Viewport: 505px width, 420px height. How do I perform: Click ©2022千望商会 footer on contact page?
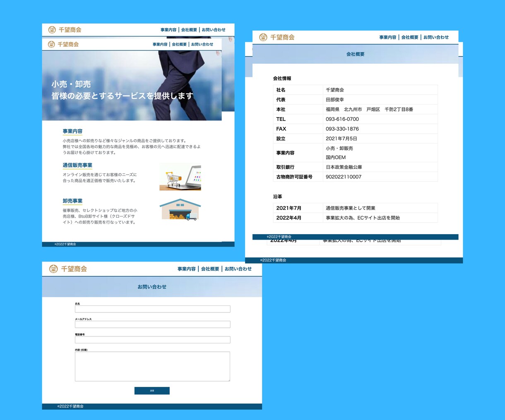click(x=70, y=406)
